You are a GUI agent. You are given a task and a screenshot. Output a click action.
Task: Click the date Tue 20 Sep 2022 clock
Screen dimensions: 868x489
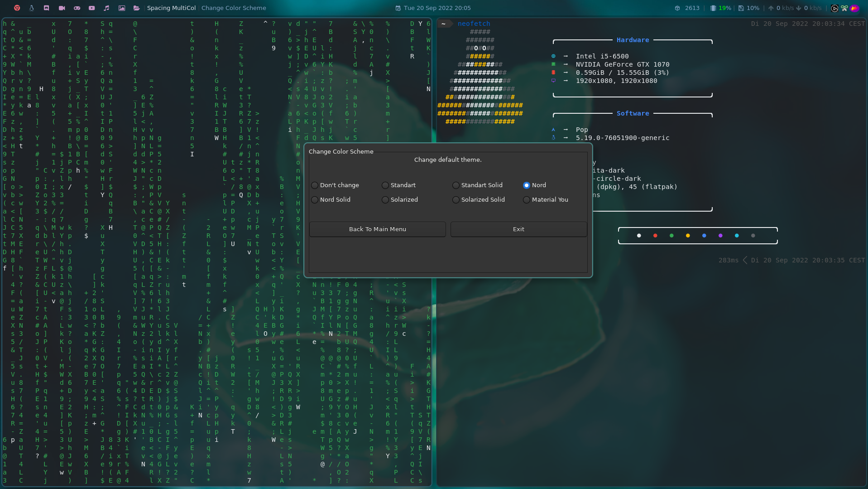point(437,8)
